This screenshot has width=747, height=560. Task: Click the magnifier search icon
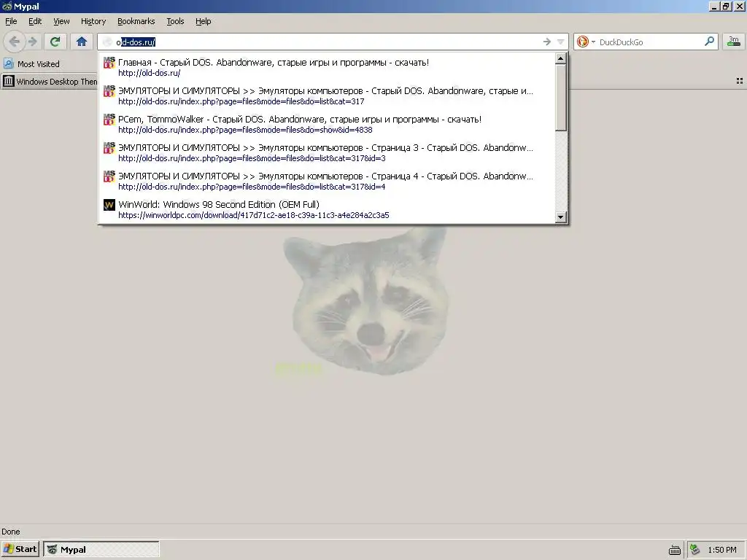coord(709,42)
